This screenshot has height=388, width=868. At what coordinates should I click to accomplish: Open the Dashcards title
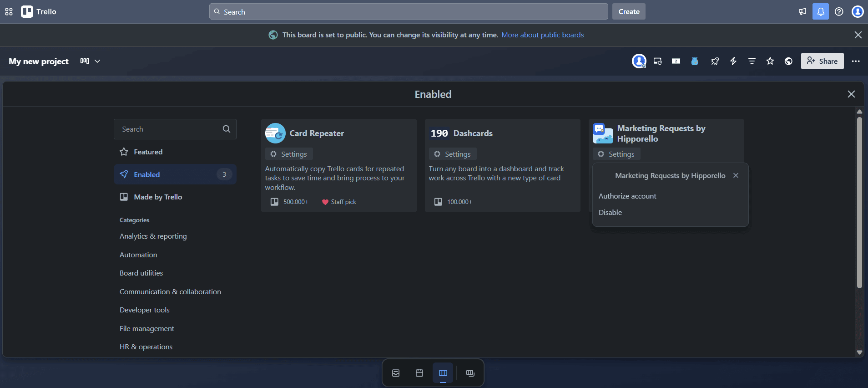(x=473, y=133)
